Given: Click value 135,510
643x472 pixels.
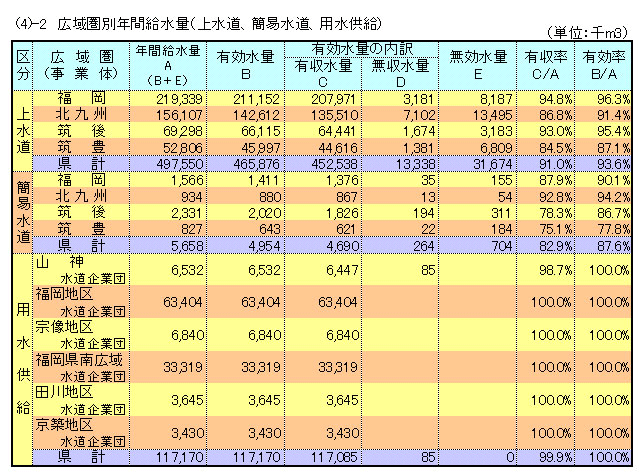Looking at the screenshot, I should click(x=334, y=115).
